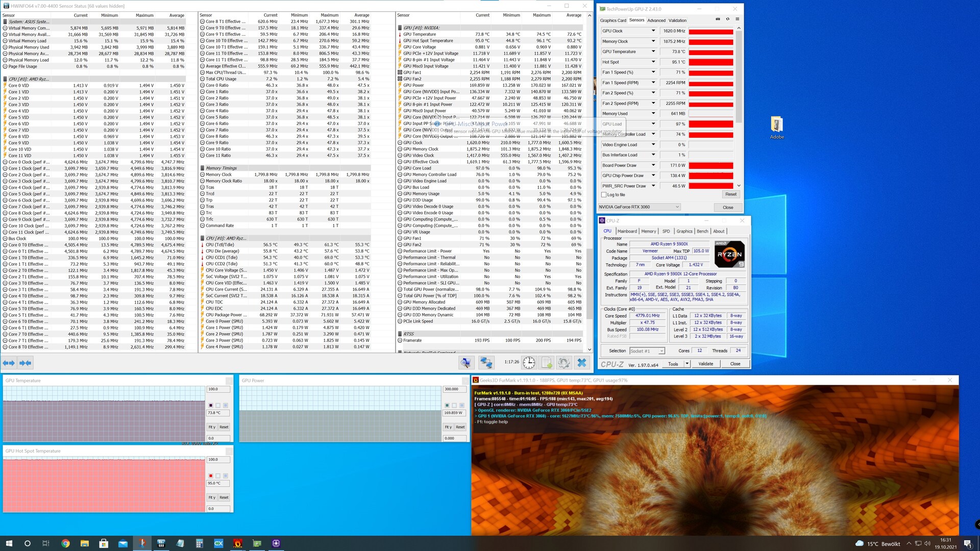
Task: Open Task View in the taskbar
Action: [x=46, y=543]
